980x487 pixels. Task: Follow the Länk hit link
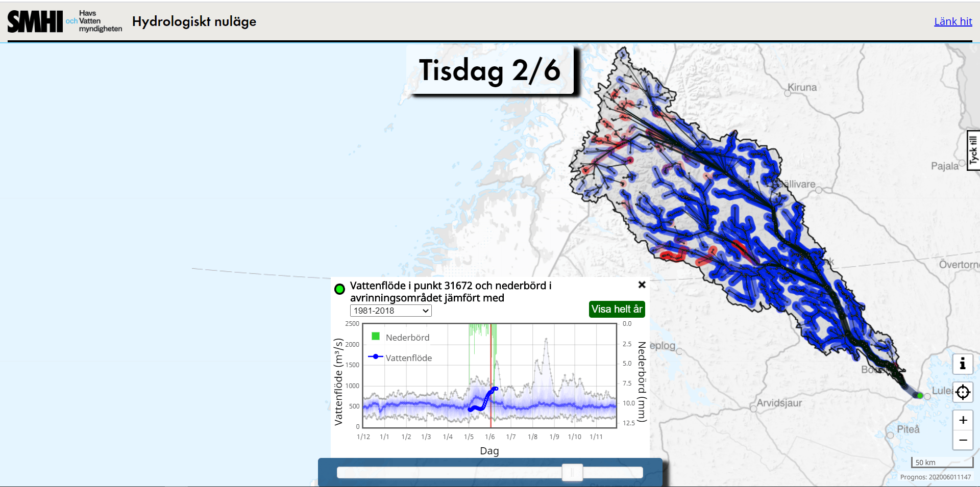point(952,21)
